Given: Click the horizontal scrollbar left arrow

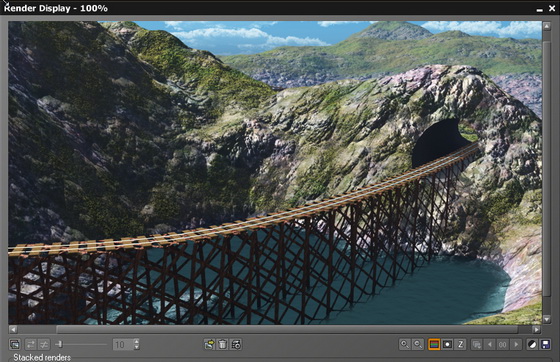Looking at the screenshot, I should click(13, 329).
